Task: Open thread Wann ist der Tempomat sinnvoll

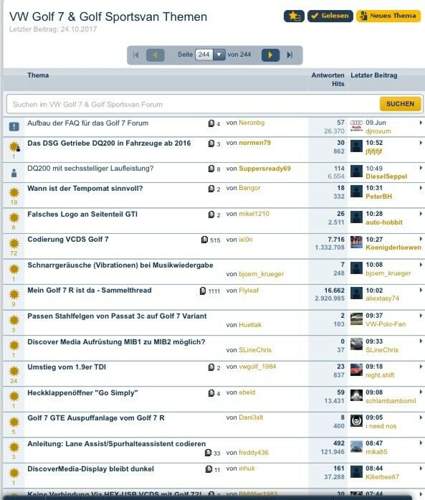Action: coord(85,188)
